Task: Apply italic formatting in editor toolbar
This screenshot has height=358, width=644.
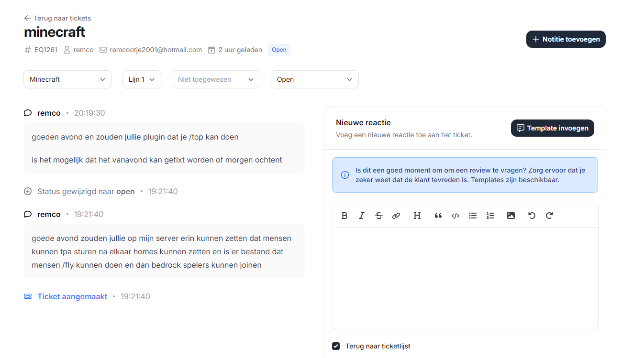Action: coord(362,216)
